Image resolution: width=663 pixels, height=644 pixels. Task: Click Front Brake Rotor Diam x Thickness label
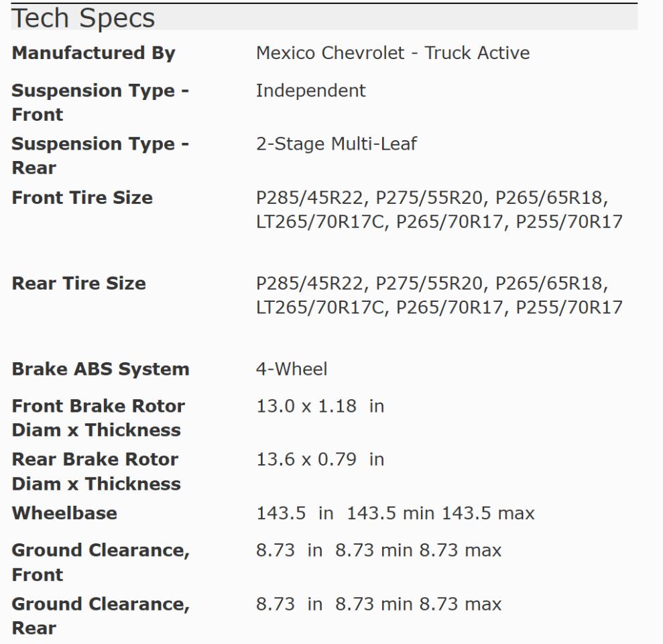(x=98, y=418)
